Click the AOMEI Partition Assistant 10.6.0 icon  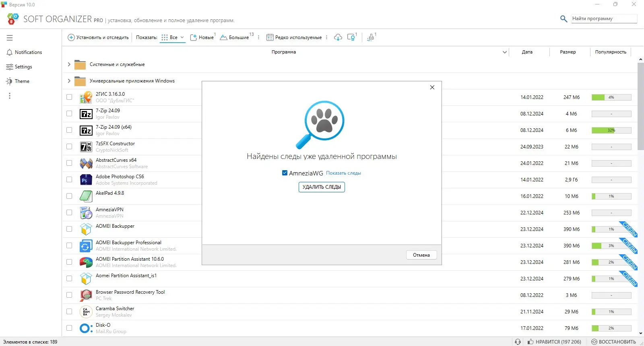[x=86, y=262]
